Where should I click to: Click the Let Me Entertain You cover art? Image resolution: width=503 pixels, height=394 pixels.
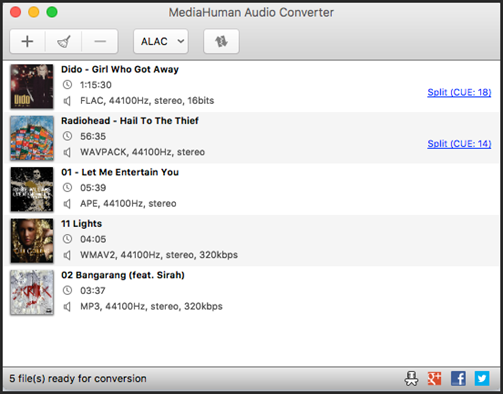click(x=32, y=189)
